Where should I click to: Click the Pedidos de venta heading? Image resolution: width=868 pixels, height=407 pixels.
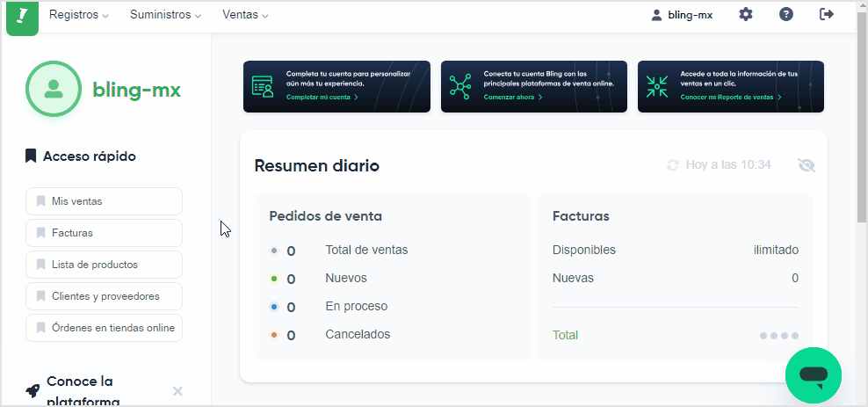[x=325, y=216]
